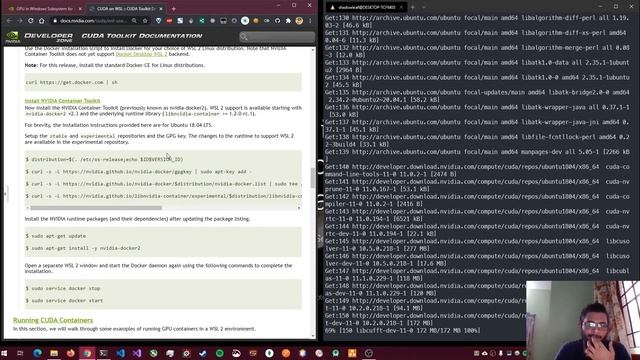
Task: Click the documentation search field
Action: (x=277, y=37)
